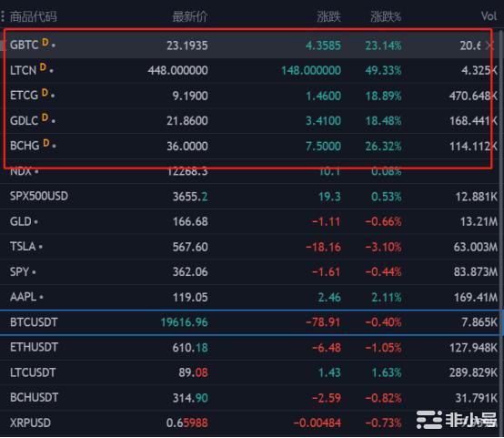504x438 pixels.
Task: Click LTCN last price 448.000000
Action: point(177,70)
